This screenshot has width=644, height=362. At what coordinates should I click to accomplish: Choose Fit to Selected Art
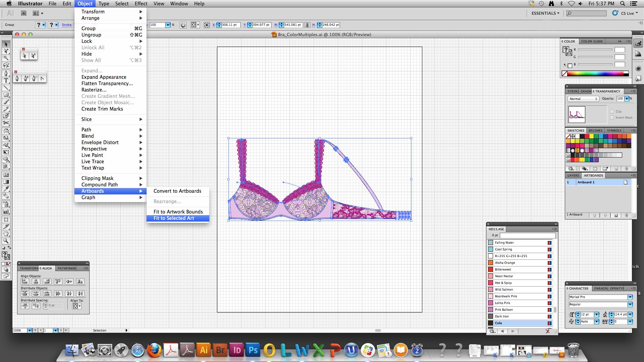click(174, 218)
